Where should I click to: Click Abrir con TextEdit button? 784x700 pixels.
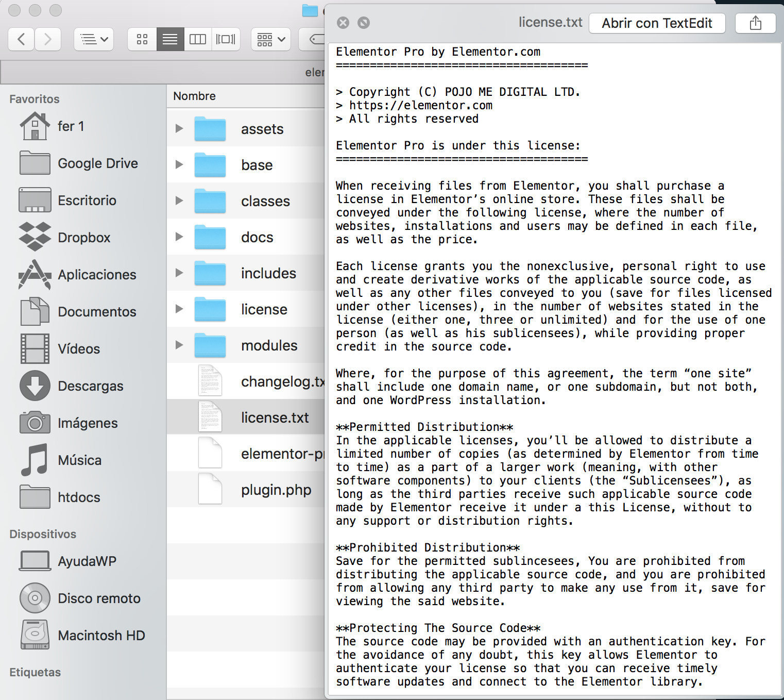click(657, 23)
